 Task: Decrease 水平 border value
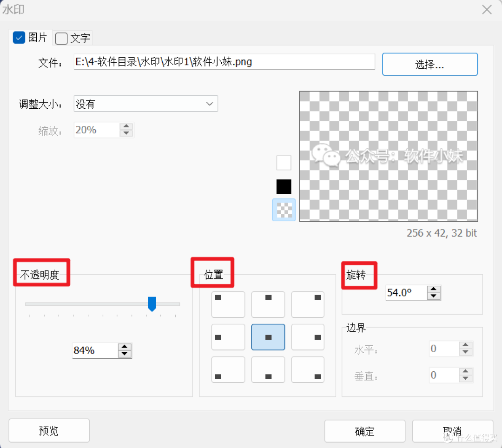coord(465,352)
